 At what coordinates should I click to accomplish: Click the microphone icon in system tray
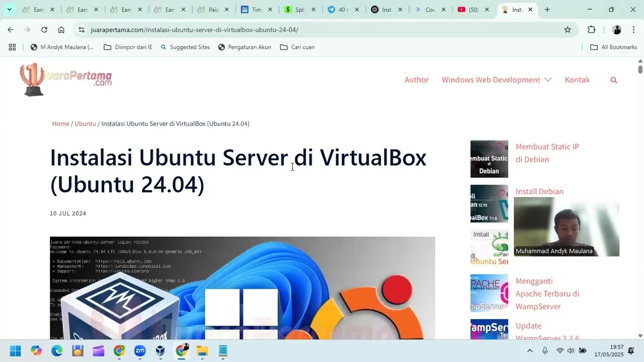[545, 350]
